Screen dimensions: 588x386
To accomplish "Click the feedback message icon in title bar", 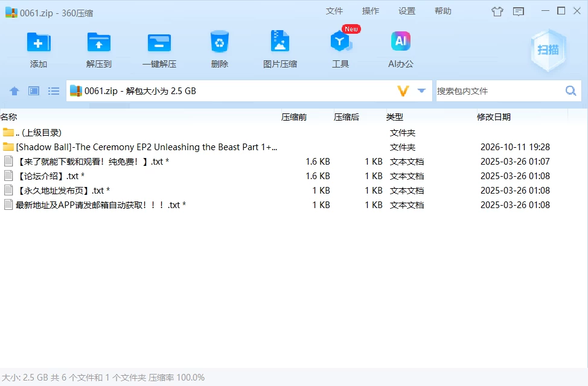I will [x=518, y=11].
